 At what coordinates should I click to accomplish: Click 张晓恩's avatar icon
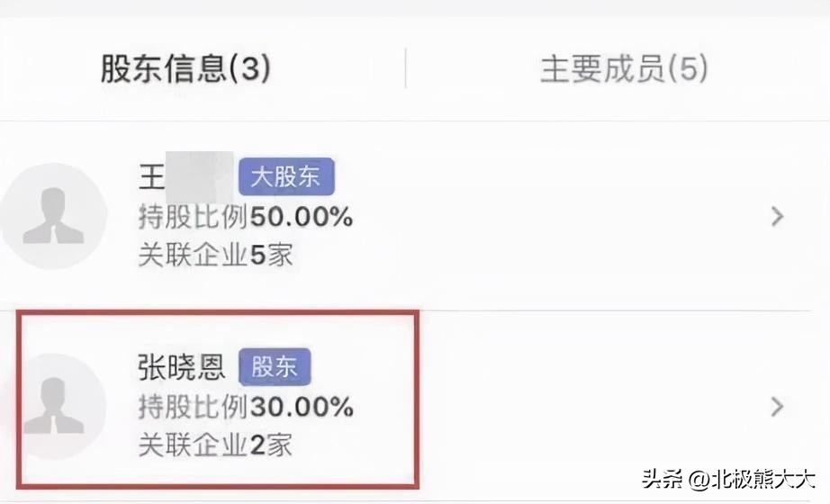pyautogui.click(x=53, y=407)
